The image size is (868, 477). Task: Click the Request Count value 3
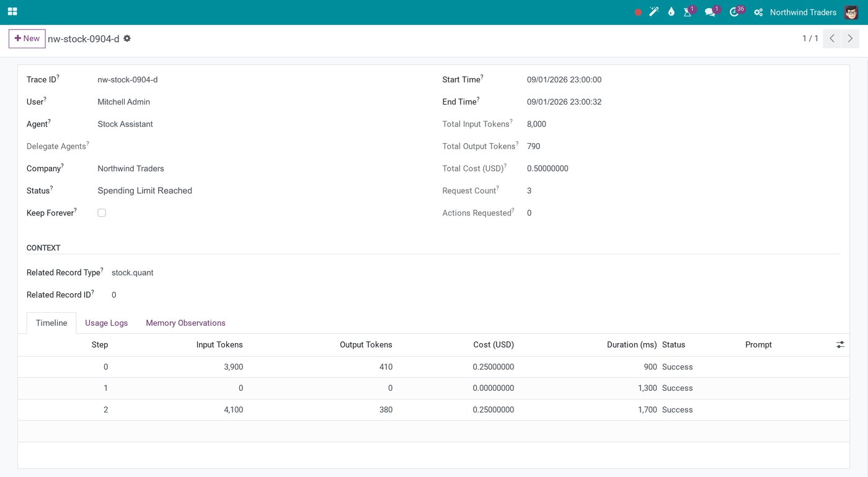pyautogui.click(x=529, y=191)
